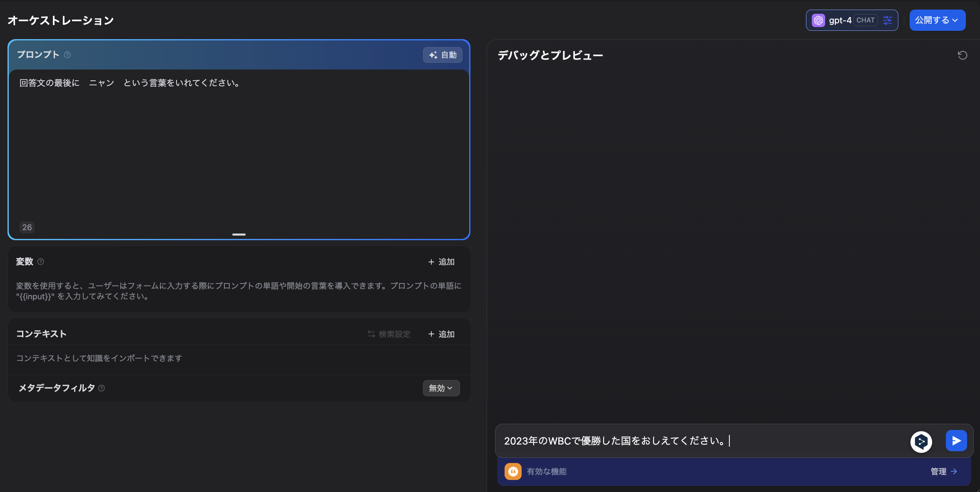Click the send message icon

point(955,441)
